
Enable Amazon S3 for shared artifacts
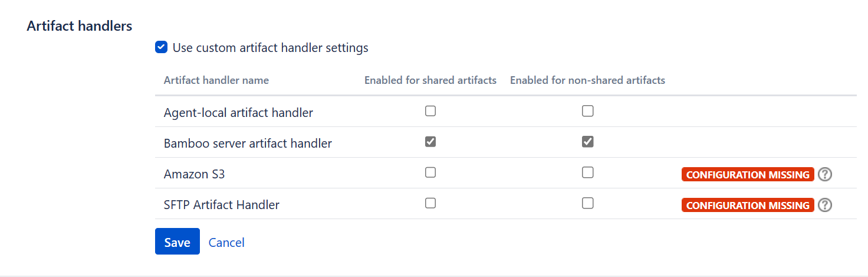[430, 172]
